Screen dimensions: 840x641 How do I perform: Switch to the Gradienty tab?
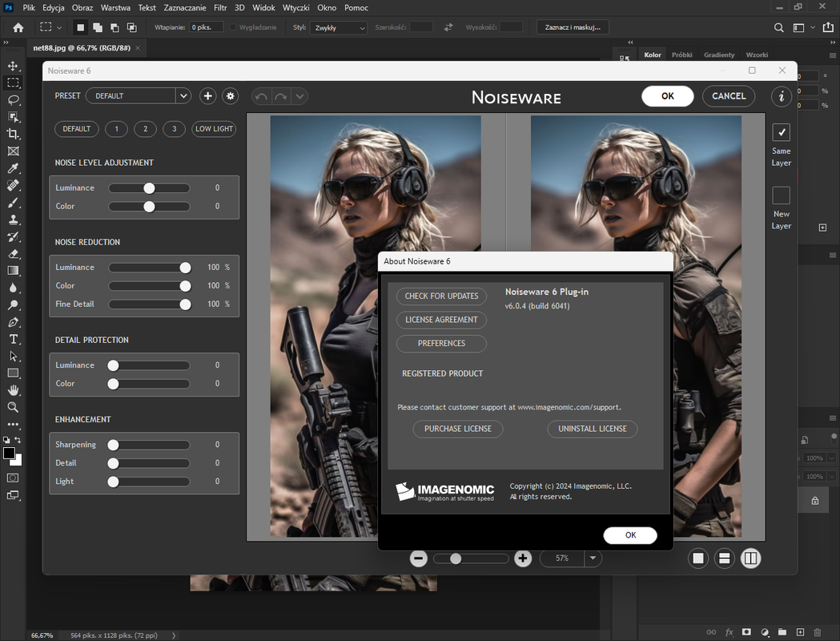pos(719,54)
